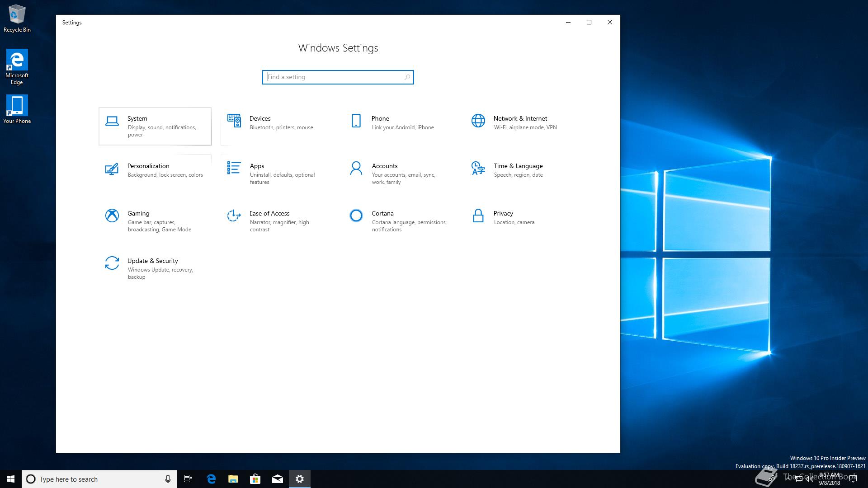Open the System laptop icon

click(x=112, y=121)
